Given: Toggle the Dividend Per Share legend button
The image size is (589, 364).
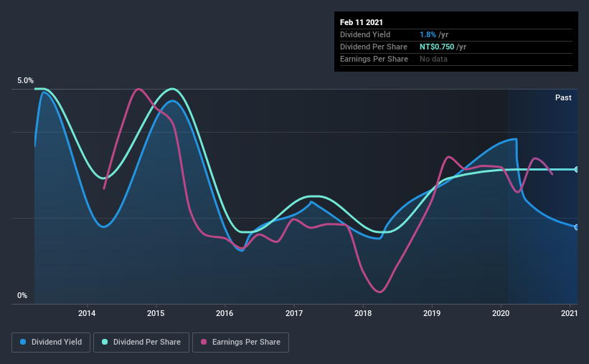Looking at the screenshot, I should [141, 343].
